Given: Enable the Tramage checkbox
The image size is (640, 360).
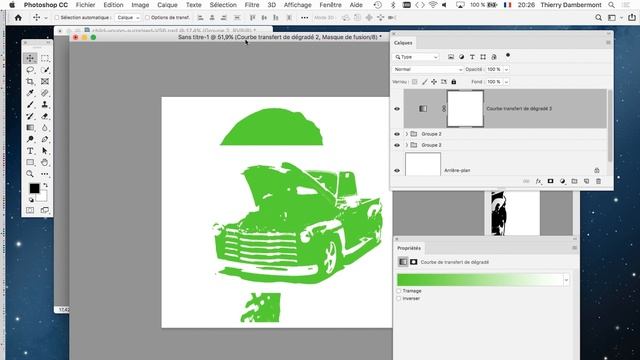Looking at the screenshot, I should [399, 291].
